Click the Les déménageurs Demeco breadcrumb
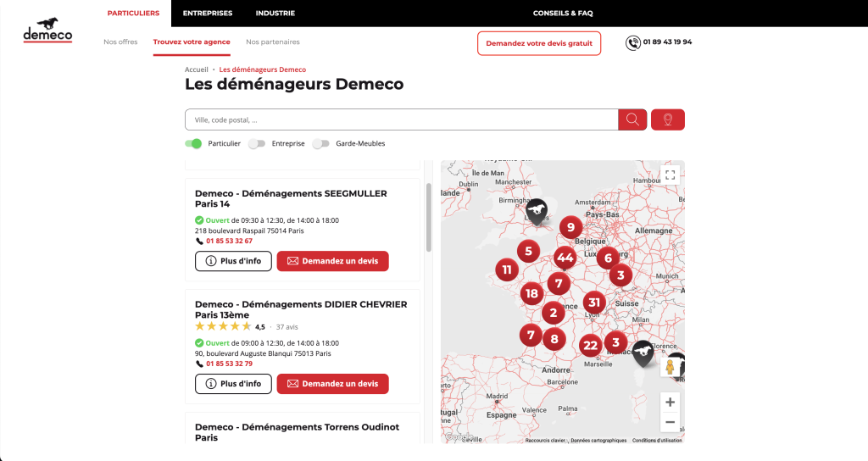 pyautogui.click(x=263, y=69)
